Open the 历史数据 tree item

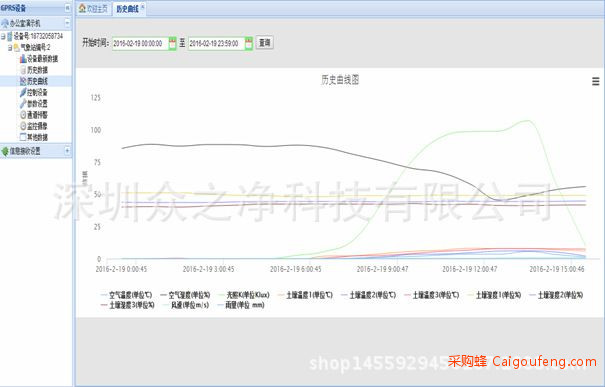pos(34,70)
